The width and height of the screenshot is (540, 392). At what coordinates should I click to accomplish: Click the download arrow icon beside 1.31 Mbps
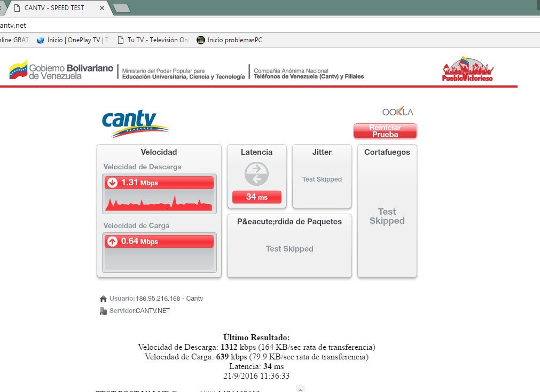[x=112, y=182]
